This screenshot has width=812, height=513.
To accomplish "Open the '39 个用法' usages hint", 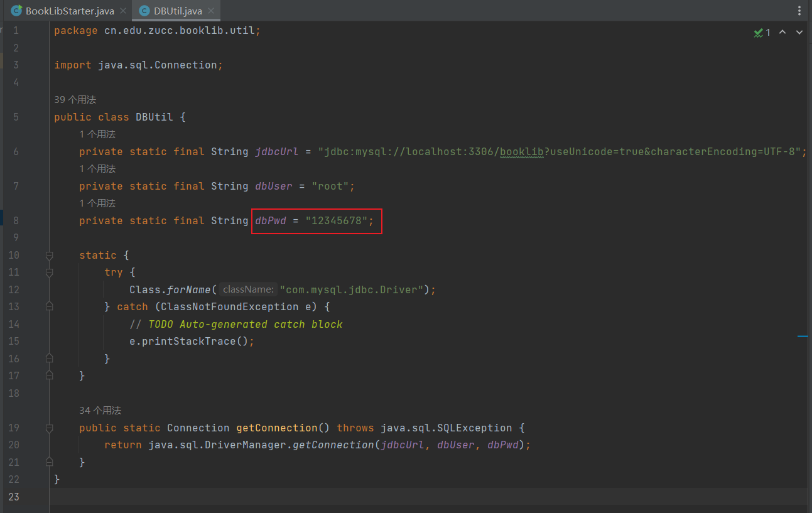I will [x=75, y=100].
